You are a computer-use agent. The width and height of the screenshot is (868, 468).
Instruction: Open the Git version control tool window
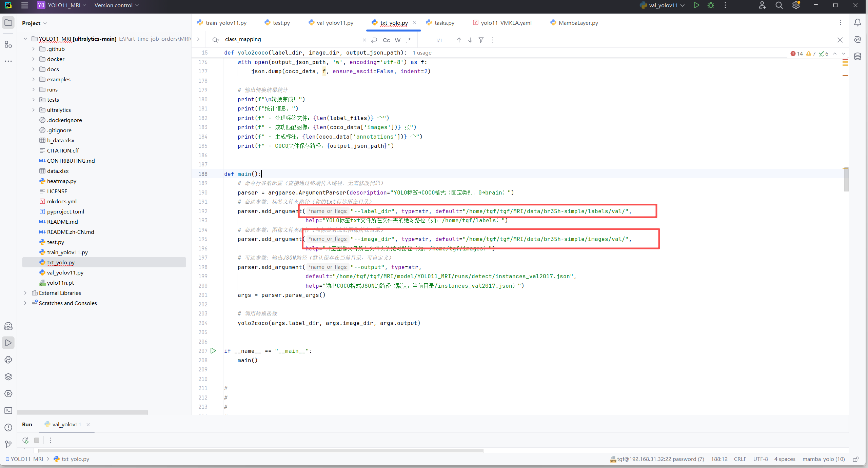8,444
